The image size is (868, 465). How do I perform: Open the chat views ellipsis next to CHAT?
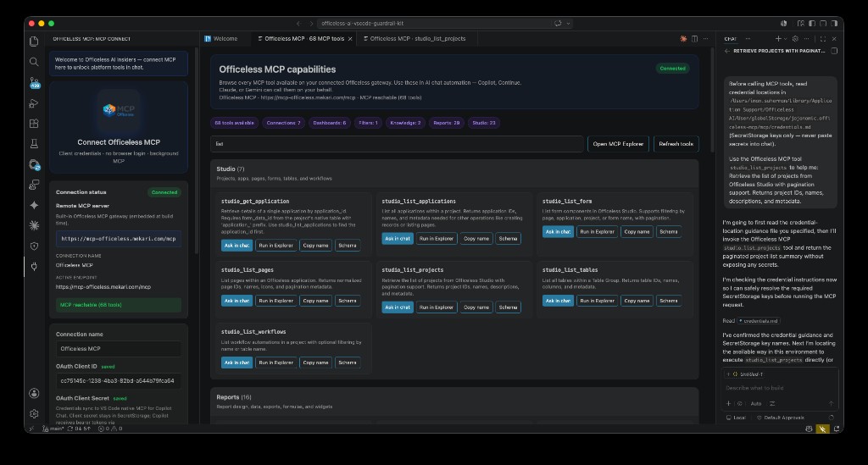pyautogui.click(x=748, y=39)
